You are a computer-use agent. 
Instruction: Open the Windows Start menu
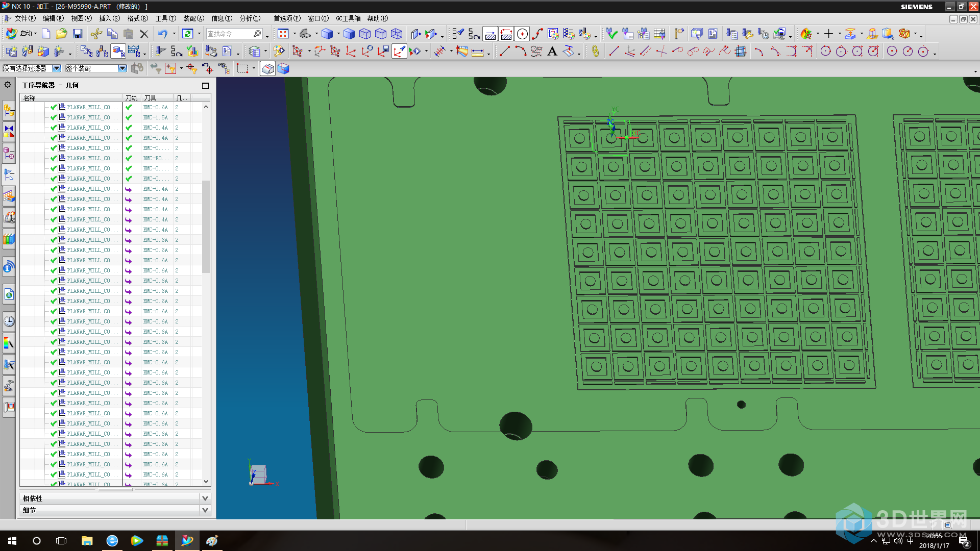(12, 541)
